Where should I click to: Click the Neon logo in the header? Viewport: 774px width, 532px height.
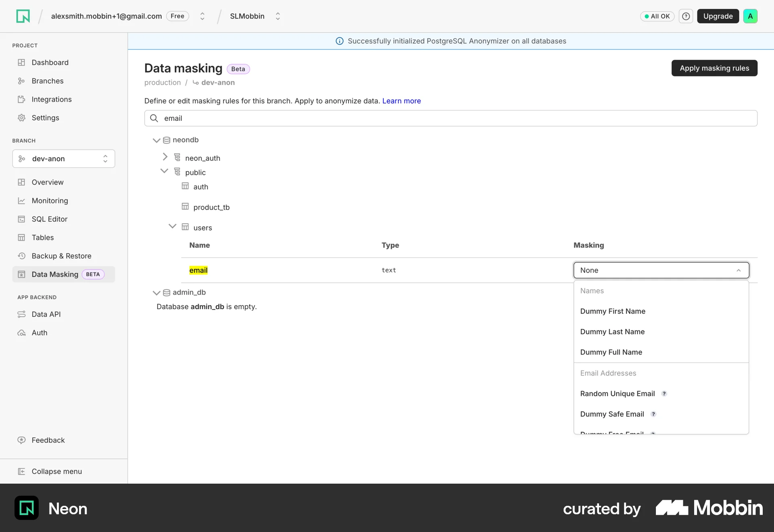point(23,16)
